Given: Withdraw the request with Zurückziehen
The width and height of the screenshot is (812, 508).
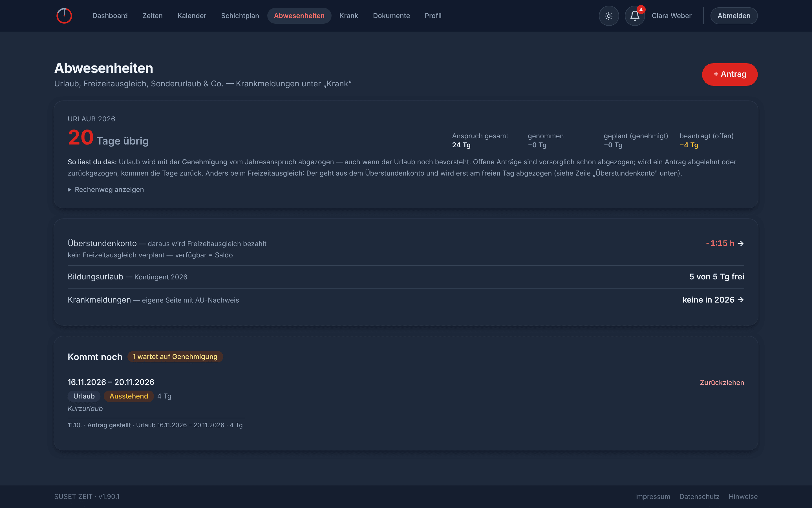Looking at the screenshot, I should 722,382.
